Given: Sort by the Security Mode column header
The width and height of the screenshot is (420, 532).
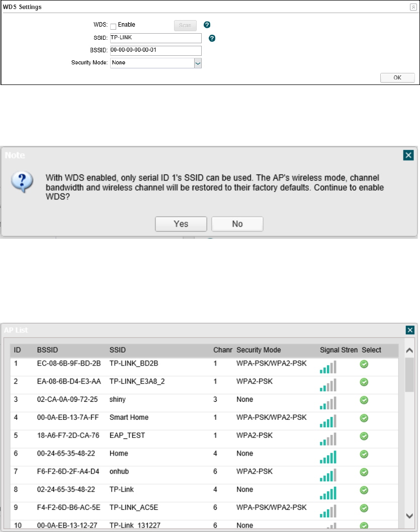Looking at the screenshot, I should [259, 350].
